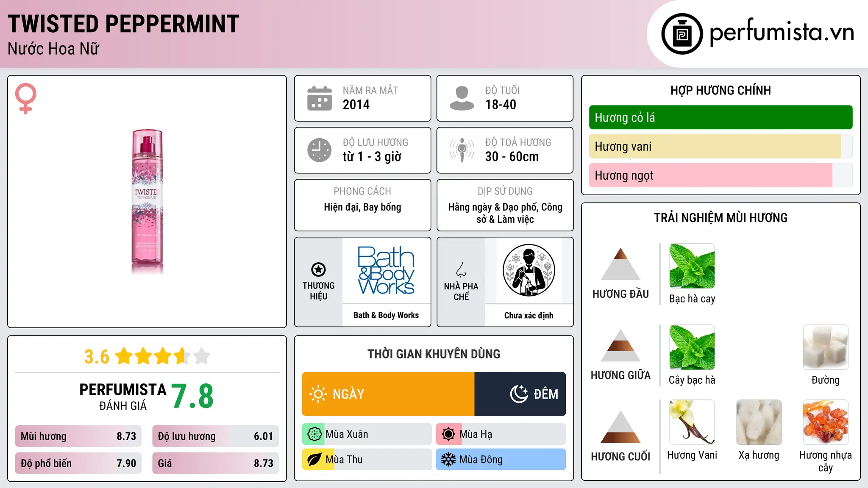
Task: Click the perfumer illustration icon
Action: (529, 270)
